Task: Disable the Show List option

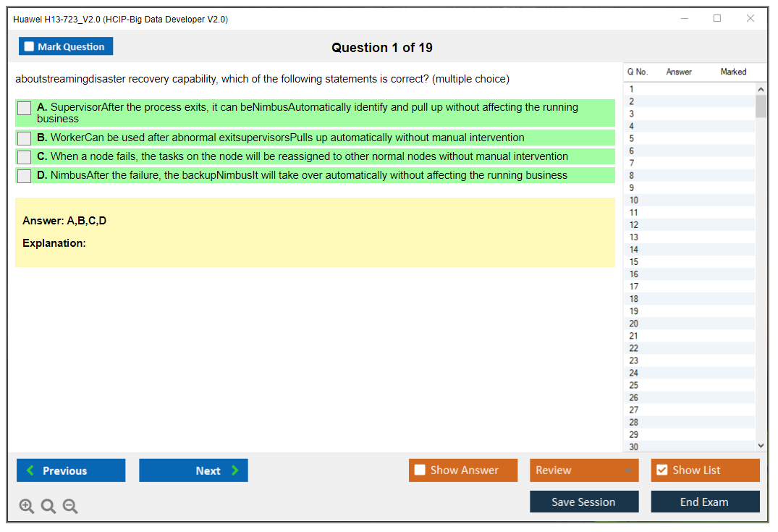Action: point(661,470)
